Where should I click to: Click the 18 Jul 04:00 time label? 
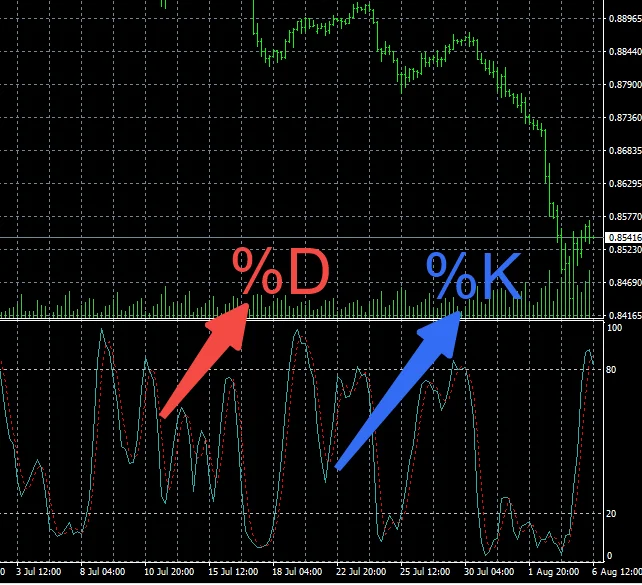tap(297, 571)
